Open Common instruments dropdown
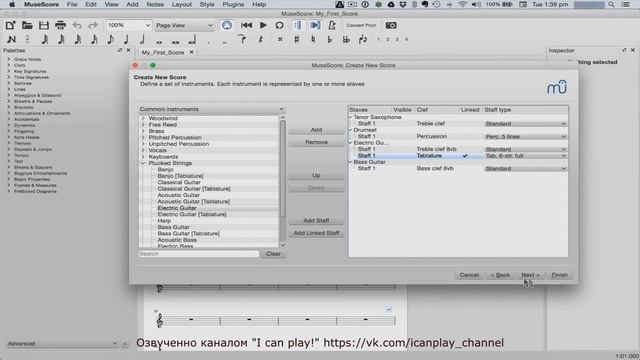This screenshot has width=640, height=360. [211, 109]
